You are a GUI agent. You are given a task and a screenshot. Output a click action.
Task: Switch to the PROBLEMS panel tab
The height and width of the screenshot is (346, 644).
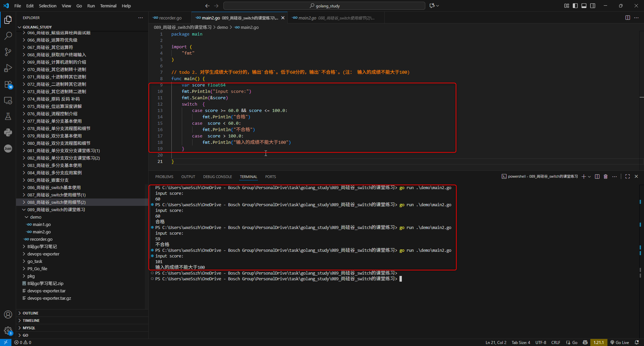[x=164, y=177]
